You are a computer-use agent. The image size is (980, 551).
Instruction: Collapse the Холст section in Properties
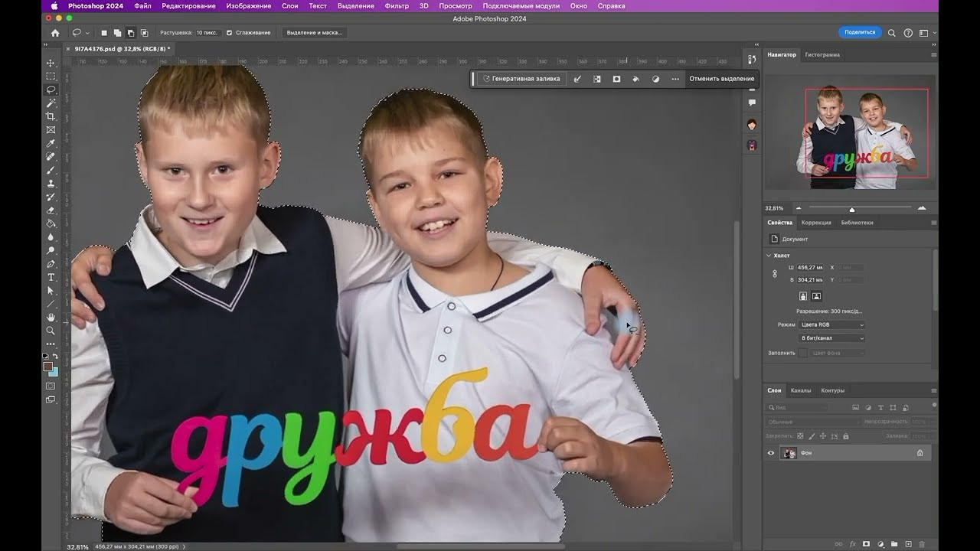click(x=769, y=256)
